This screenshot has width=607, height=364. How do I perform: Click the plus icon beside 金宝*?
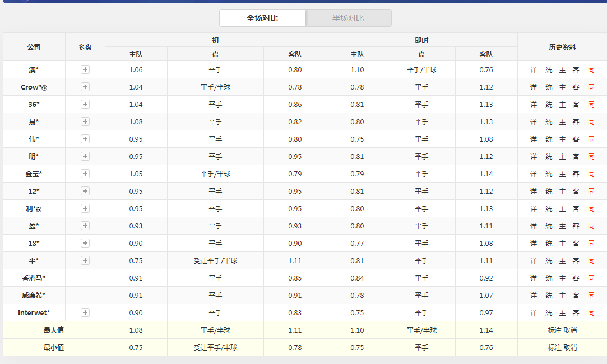(x=85, y=174)
